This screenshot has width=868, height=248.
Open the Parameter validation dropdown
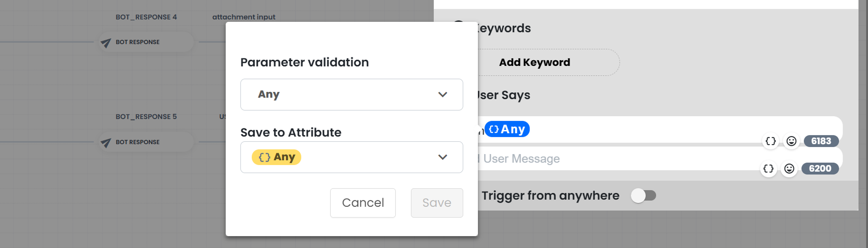click(x=352, y=94)
